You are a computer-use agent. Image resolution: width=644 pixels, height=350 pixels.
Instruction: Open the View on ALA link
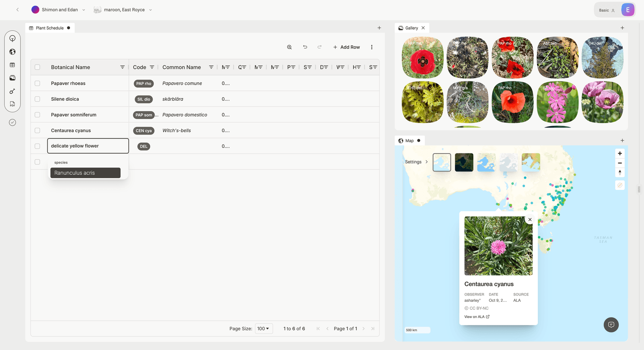pos(476,317)
